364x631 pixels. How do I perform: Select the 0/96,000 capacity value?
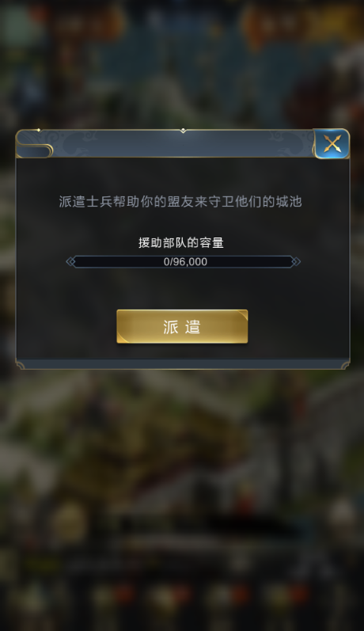click(185, 261)
